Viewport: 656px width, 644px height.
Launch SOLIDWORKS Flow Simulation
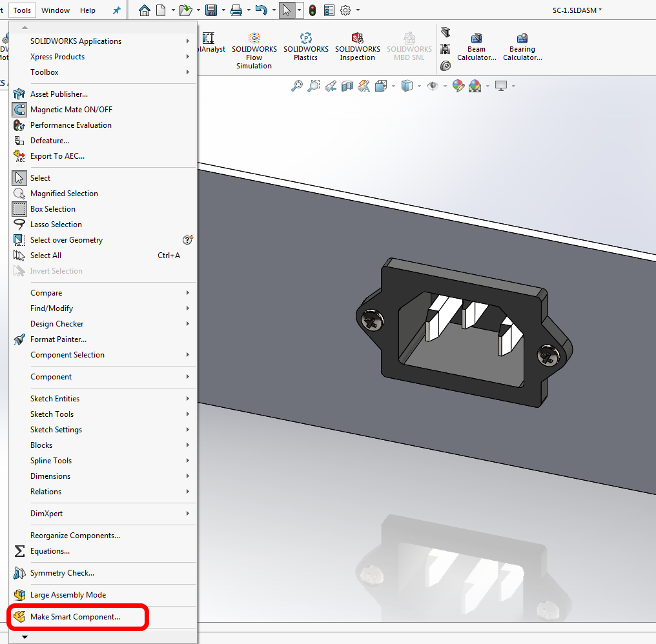tap(254, 50)
